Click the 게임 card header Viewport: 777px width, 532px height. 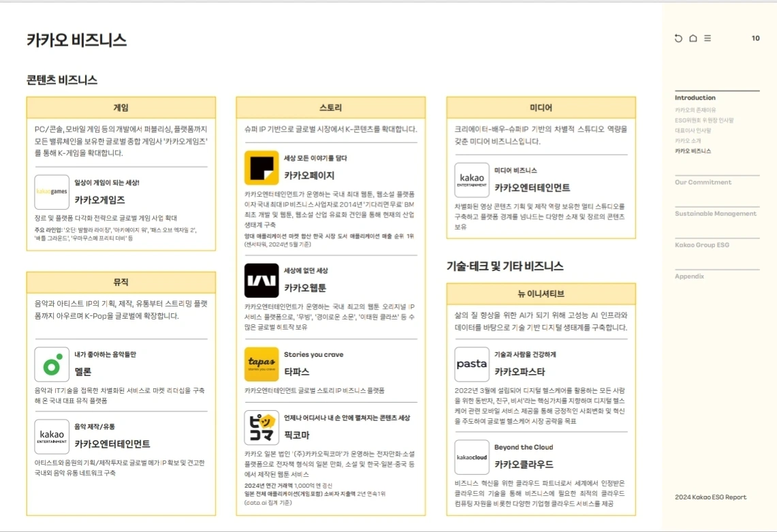(x=121, y=108)
